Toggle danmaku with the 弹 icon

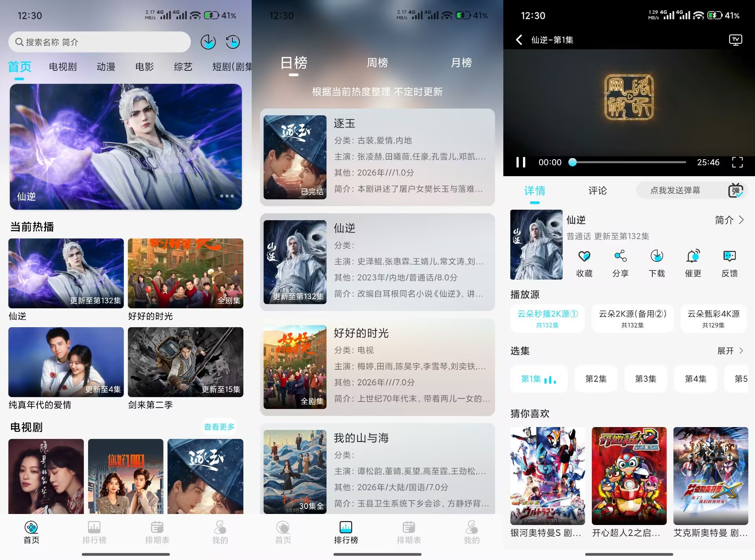click(738, 190)
